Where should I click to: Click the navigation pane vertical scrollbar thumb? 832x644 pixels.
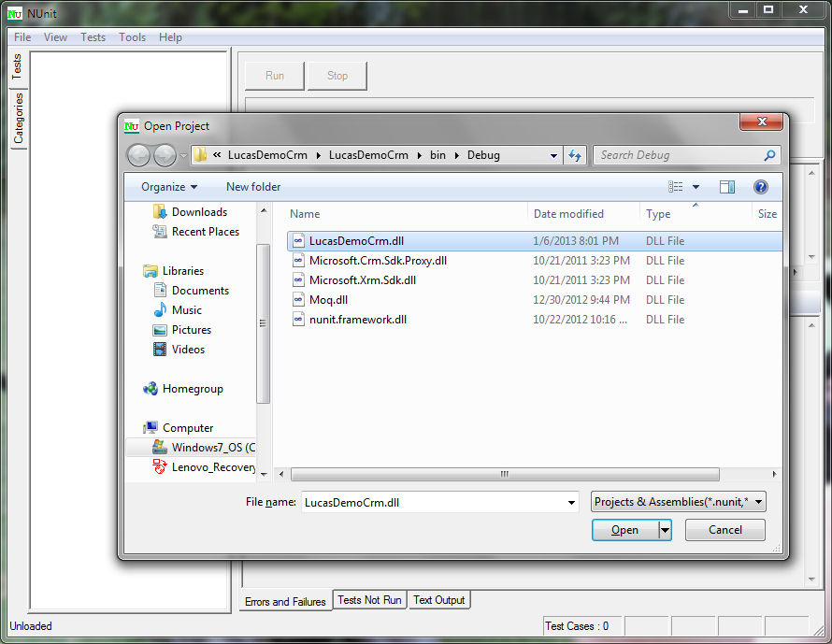[263, 323]
